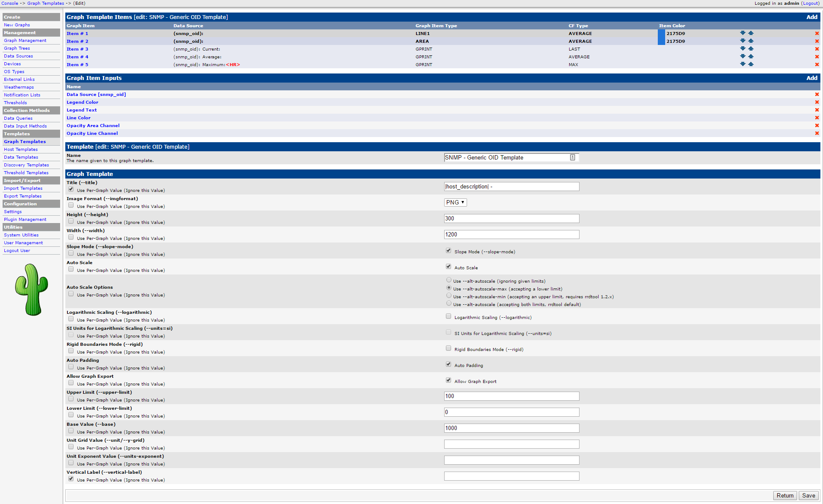Open Graph Templates in the sidebar

25,142
